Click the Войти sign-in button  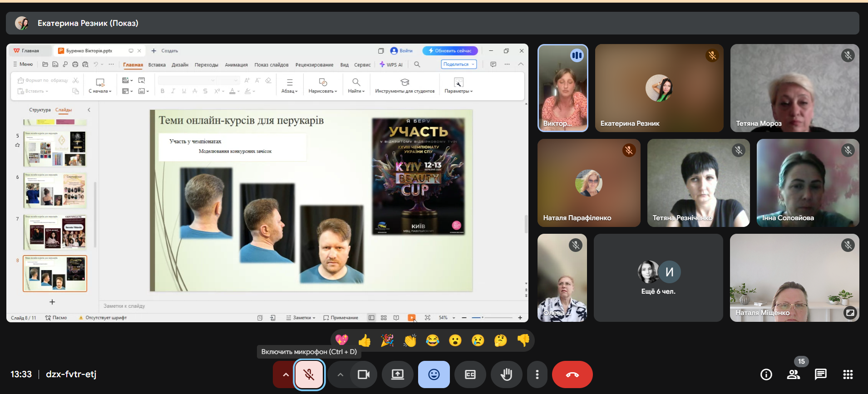pos(401,51)
